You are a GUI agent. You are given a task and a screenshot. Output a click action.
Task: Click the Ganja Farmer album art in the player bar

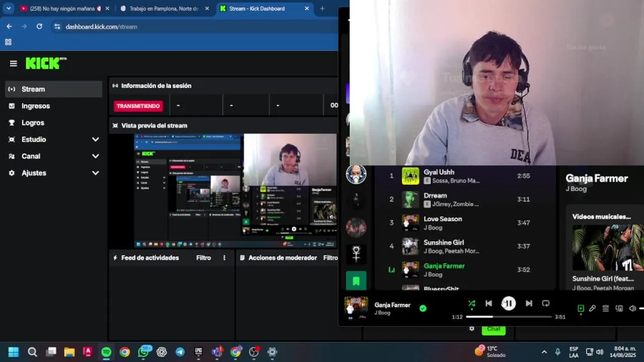(356, 308)
